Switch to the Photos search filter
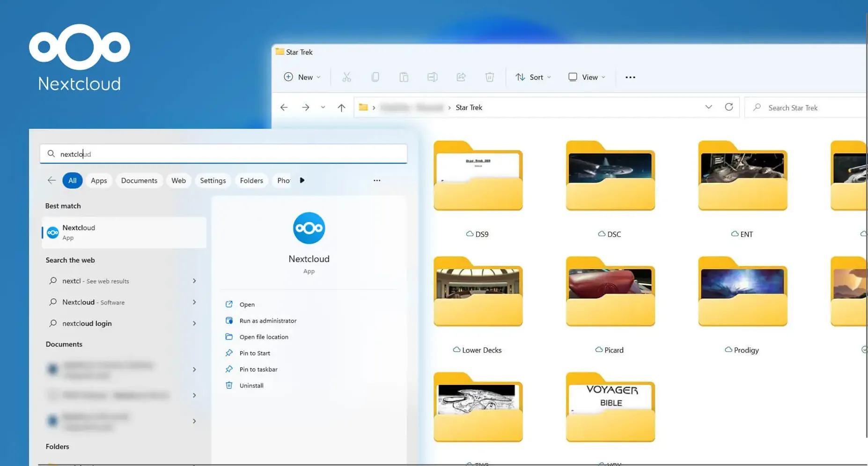Image resolution: width=868 pixels, height=466 pixels. click(x=283, y=180)
